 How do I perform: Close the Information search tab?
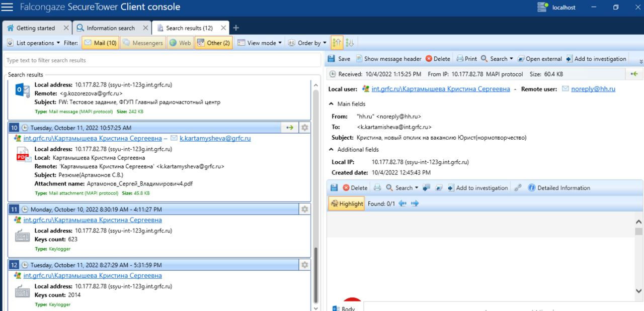click(145, 28)
